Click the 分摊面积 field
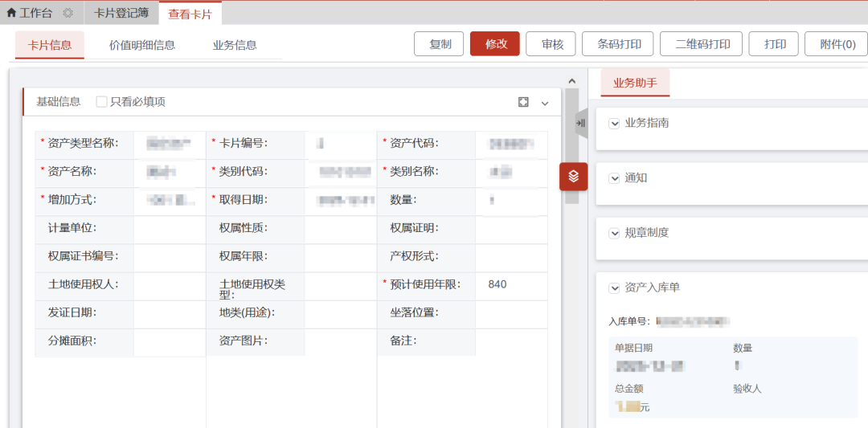Screen dimensions: 868x428 point(170,342)
